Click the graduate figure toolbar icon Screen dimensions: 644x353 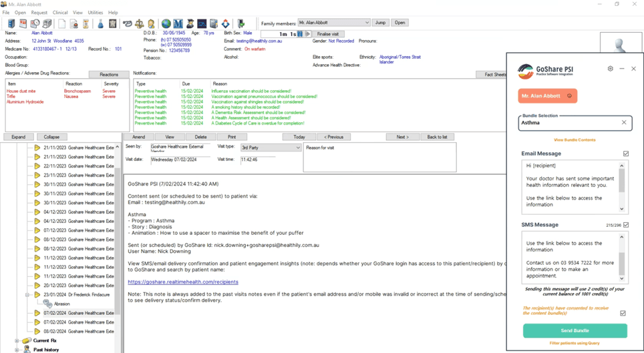coord(190,23)
